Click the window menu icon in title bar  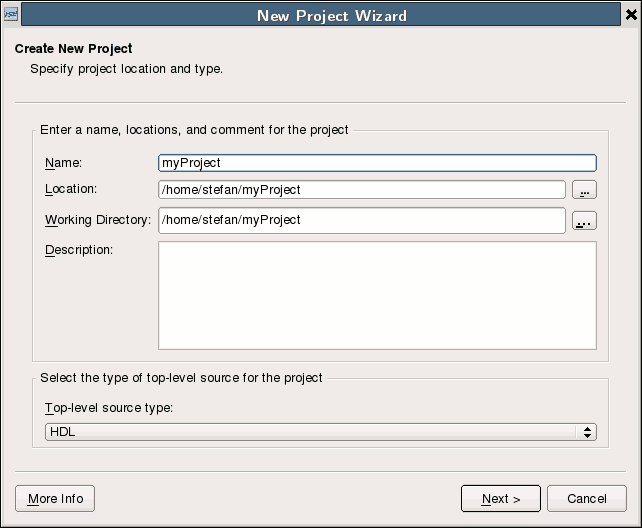tap(12, 15)
